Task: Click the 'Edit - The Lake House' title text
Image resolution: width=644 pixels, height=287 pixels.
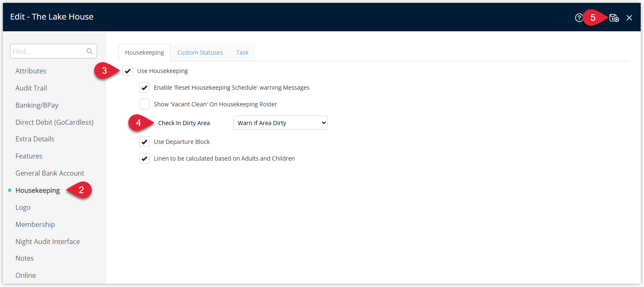Action: point(52,17)
